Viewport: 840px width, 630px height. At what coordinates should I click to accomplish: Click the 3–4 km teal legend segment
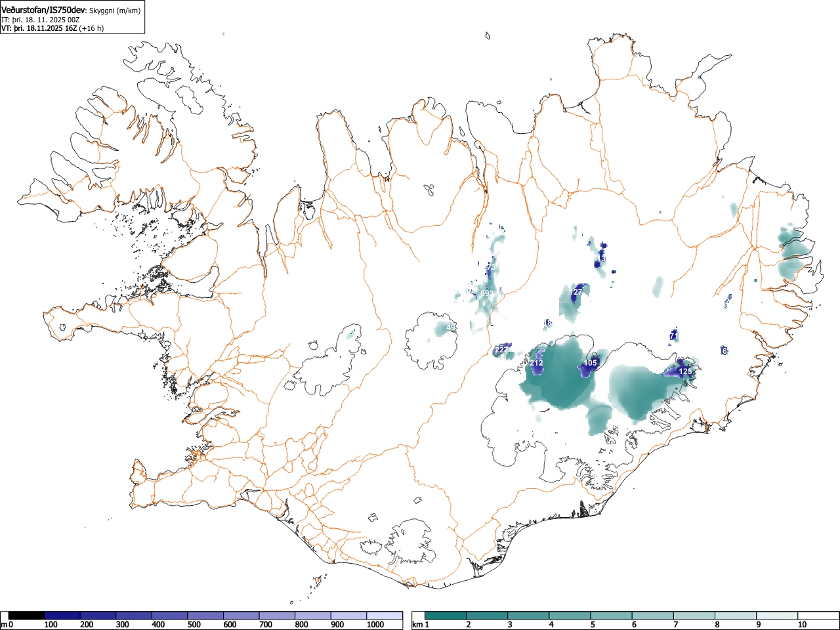(528, 616)
